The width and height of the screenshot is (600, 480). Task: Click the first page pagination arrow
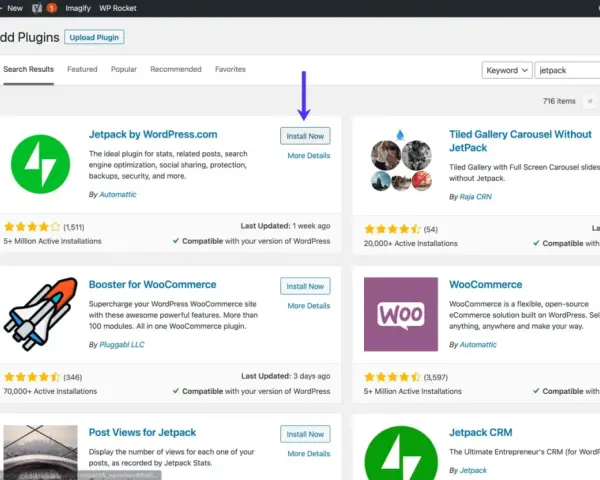click(590, 101)
